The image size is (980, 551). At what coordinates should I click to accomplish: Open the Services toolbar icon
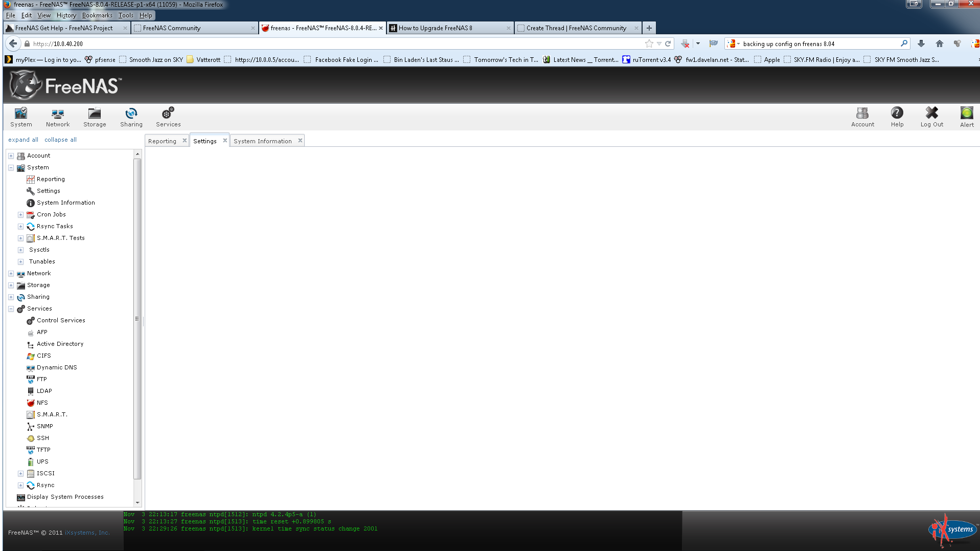[168, 117]
